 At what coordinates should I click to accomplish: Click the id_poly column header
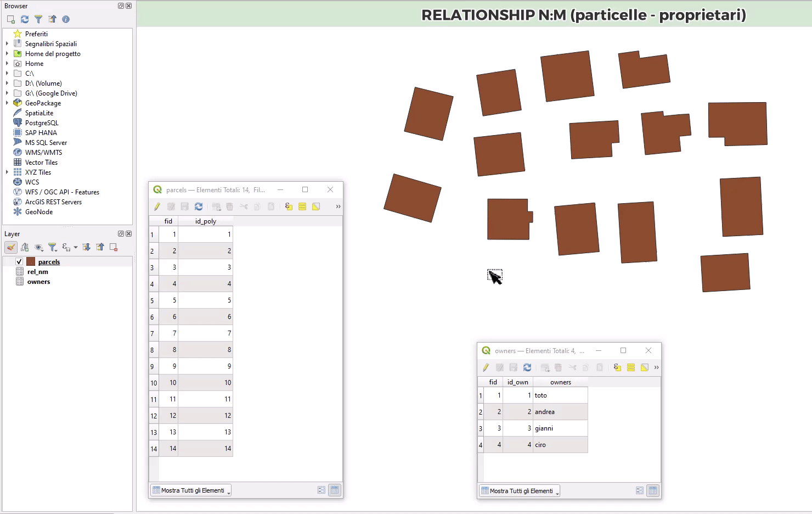tap(205, 221)
